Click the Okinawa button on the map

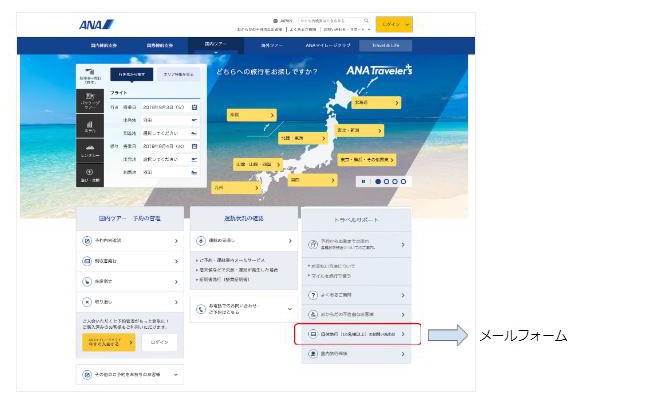tap(251, 115)
